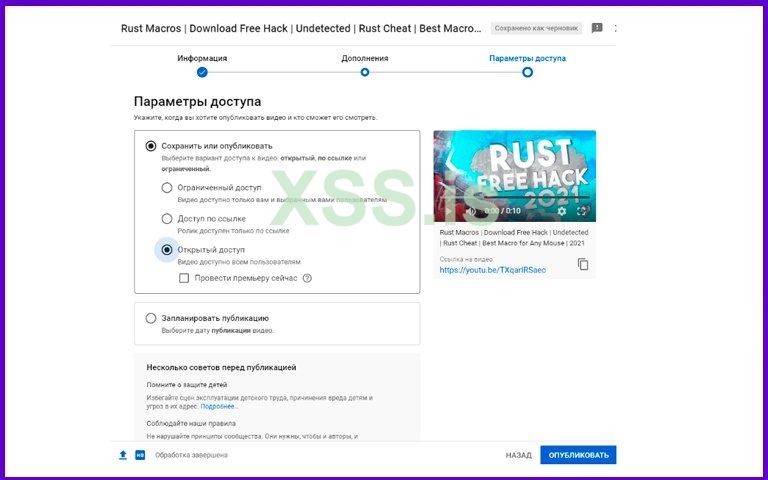Choose Ограниченный доступ visibility
Screen dimensions: 768x480
click(167, 188)
